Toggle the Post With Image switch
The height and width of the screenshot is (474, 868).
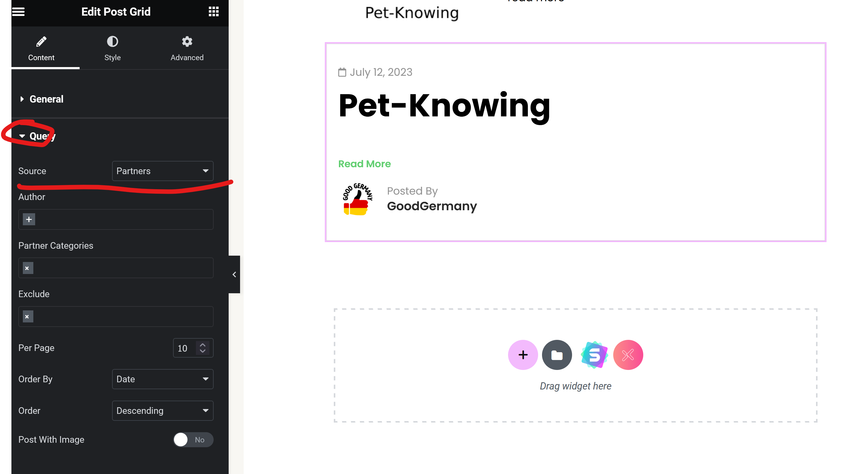click(x=193, y=440)
